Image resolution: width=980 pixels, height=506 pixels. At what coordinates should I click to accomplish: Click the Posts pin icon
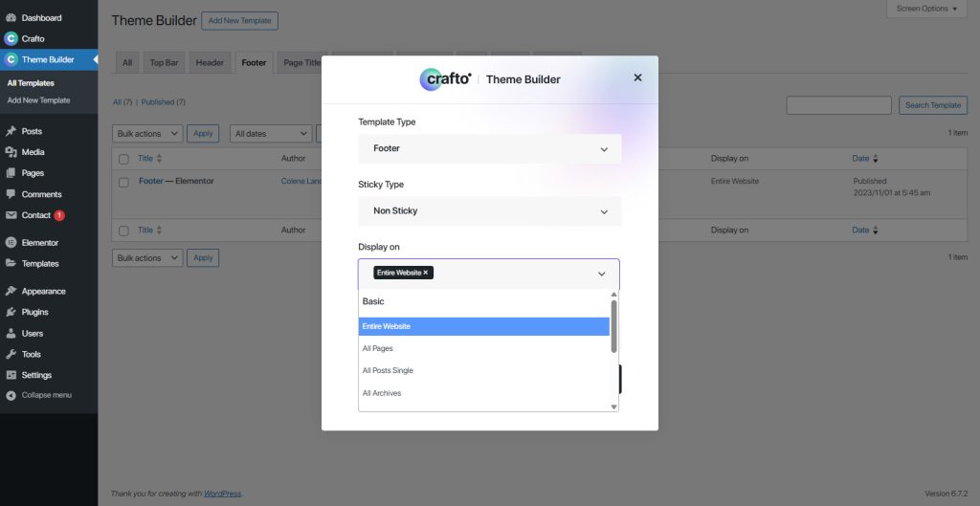click(11, 131)
